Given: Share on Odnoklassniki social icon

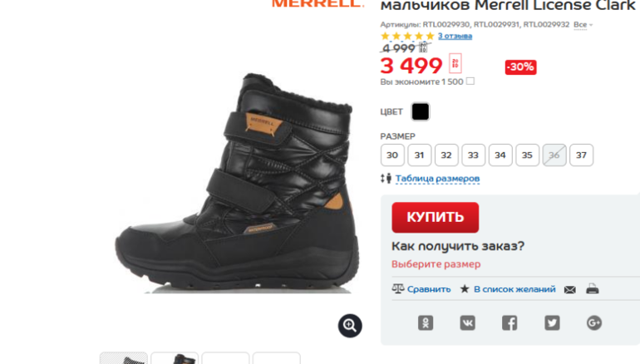Looking at the screenshot, I should coord(426,322).
